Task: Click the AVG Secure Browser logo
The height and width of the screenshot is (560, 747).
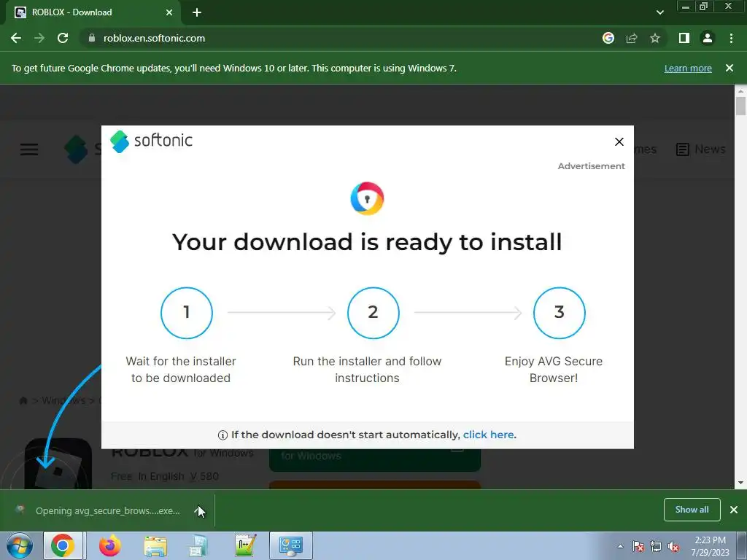Action: click(368, 198)
